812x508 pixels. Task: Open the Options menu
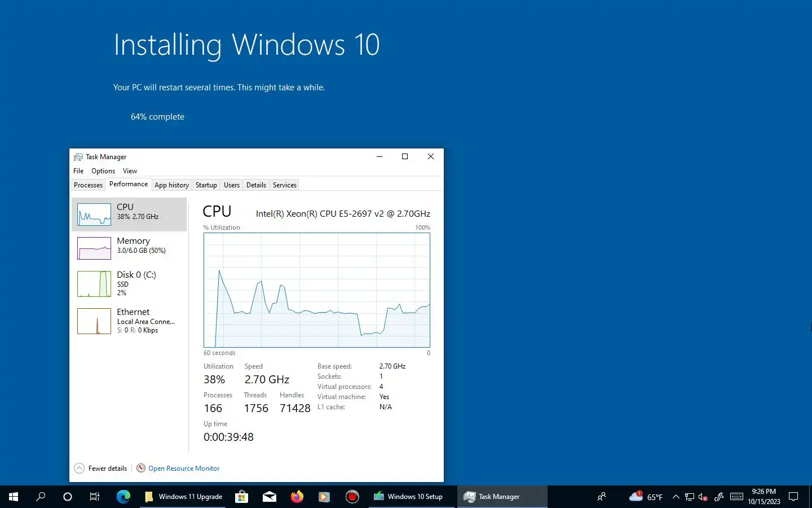pyautogui.click(x=103, y=171)
